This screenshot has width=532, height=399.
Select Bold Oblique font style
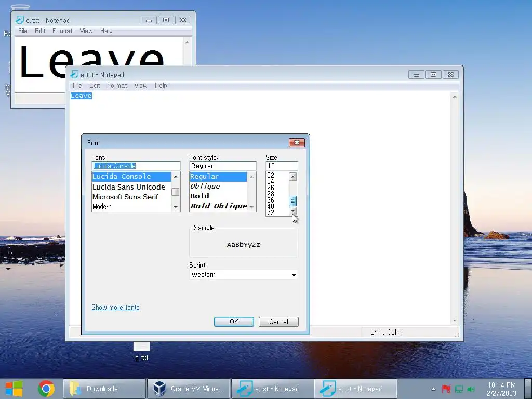click(x=218, y=206)
